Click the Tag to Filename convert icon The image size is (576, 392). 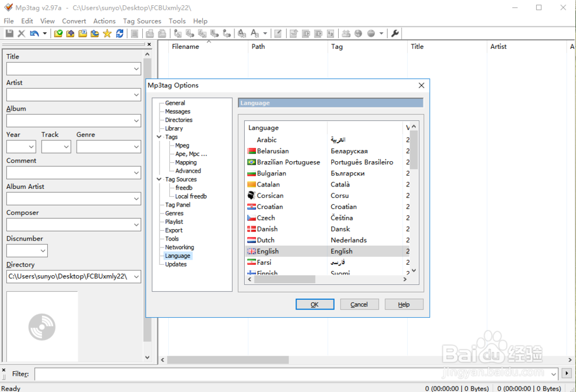point(178,33)
